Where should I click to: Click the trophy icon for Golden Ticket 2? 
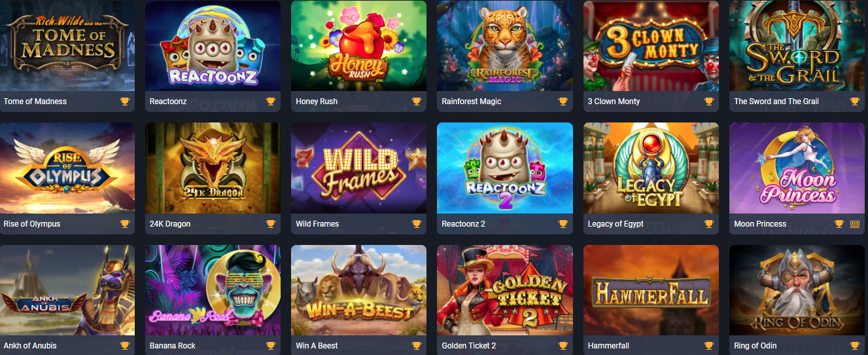click(563, 346)
